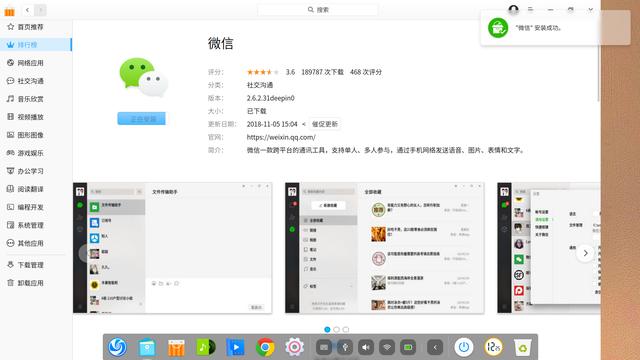Viewport: 640px width, 360px height.
Task: Click the 社交沟通 category value
Action: tap(260, 85)
